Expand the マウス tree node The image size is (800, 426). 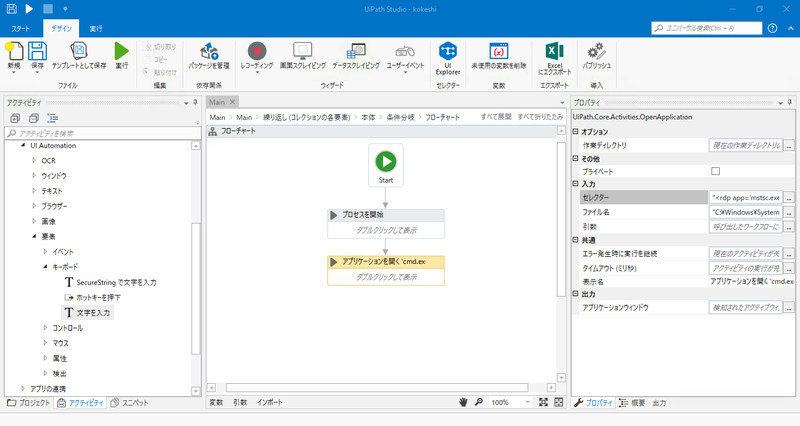[x=45, y=343]
